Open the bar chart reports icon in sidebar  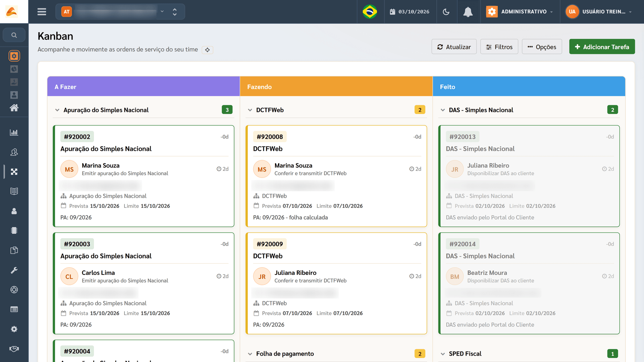pyautogui.click(x=14, y=132)
